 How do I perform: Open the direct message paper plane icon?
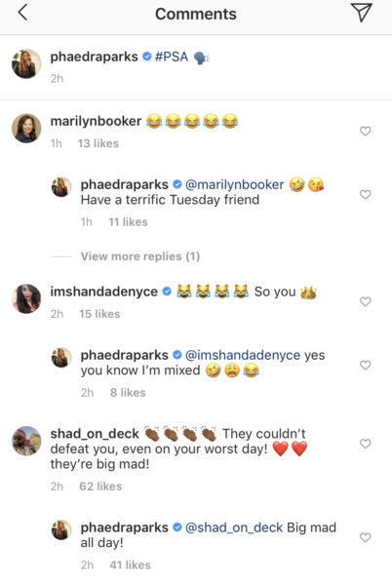tap(361, 13)
